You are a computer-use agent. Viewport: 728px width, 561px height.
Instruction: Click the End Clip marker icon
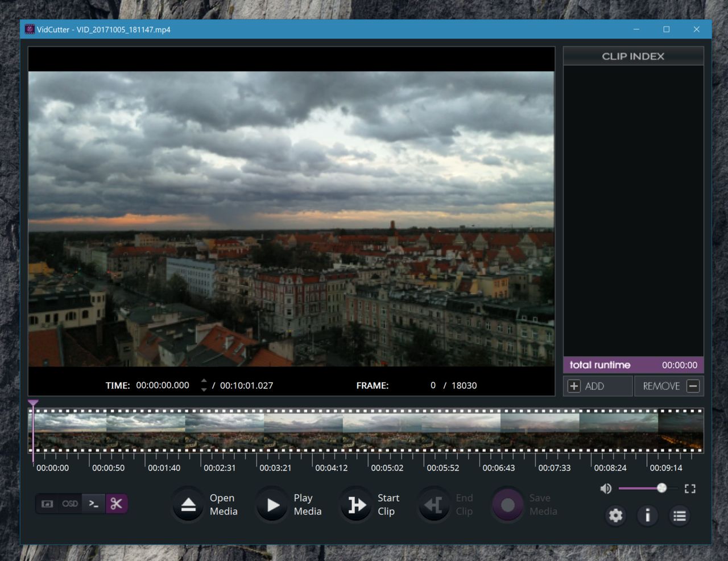pos(434,505)
